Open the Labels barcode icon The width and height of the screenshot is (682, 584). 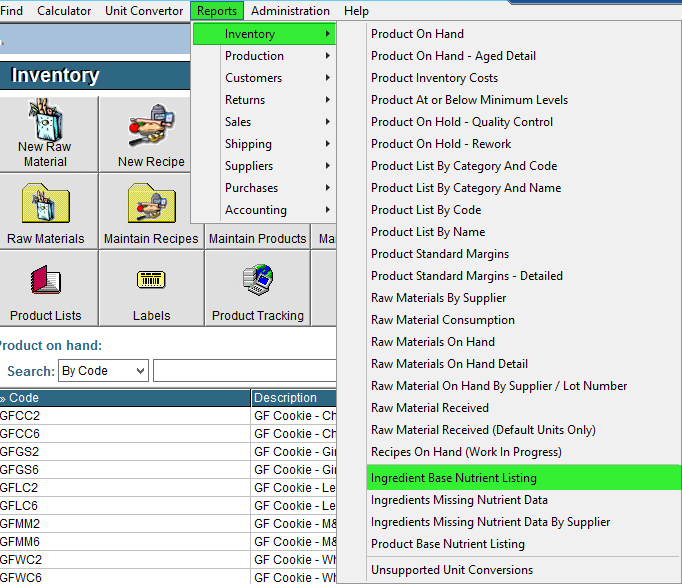[x=151, y=279]
